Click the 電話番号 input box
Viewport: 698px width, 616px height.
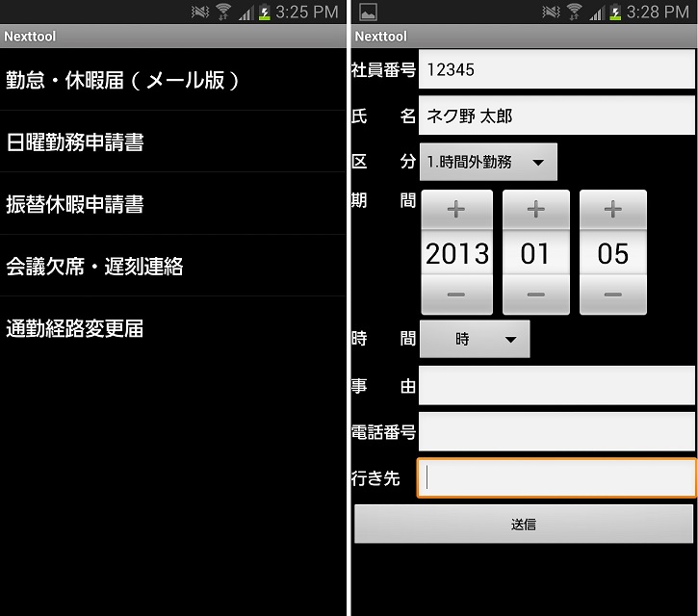556,431
